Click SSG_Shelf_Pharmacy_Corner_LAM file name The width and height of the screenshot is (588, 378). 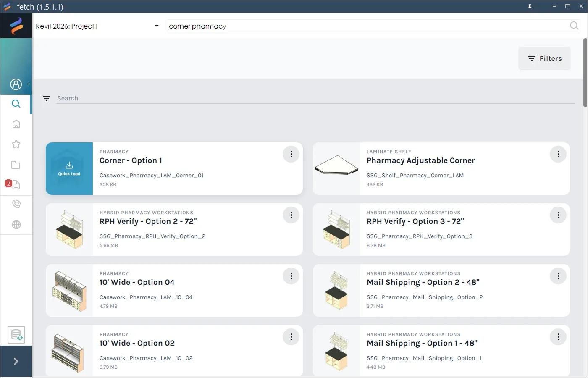(x=415, y=176)
